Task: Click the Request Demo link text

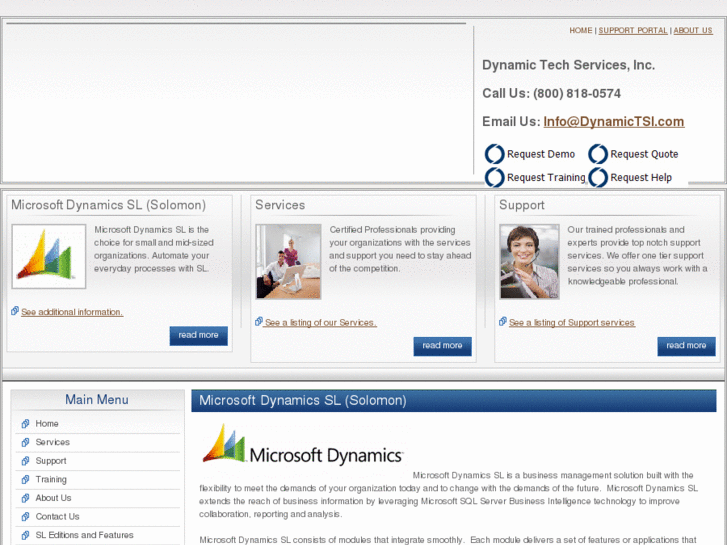Action: pyautogui.click(x=541, y=154)
